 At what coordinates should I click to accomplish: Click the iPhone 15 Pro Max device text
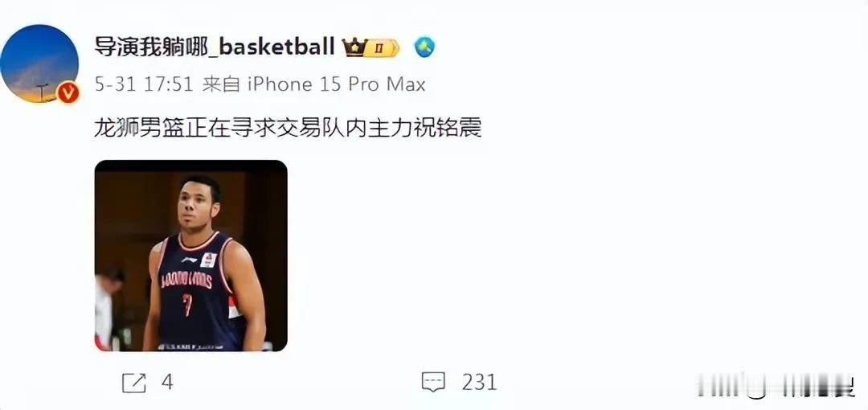pyautogui.click(x=336, y=84)
